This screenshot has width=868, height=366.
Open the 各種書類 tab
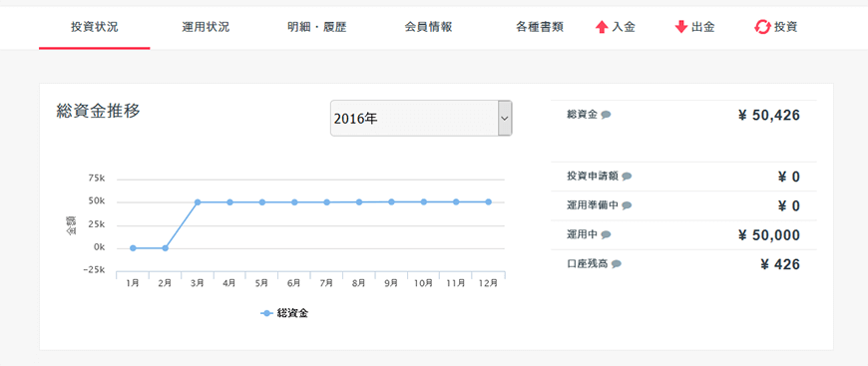pyautogui.click(x=539, y=27)
